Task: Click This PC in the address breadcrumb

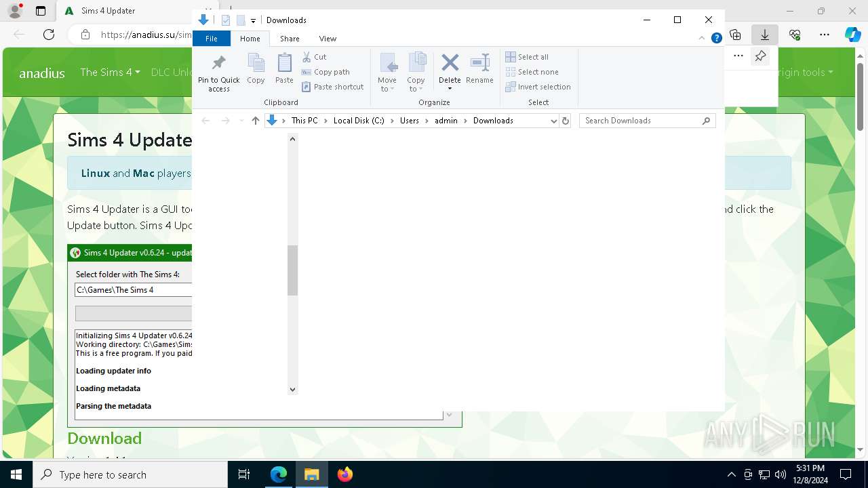Action: click(x=304, y=121)
